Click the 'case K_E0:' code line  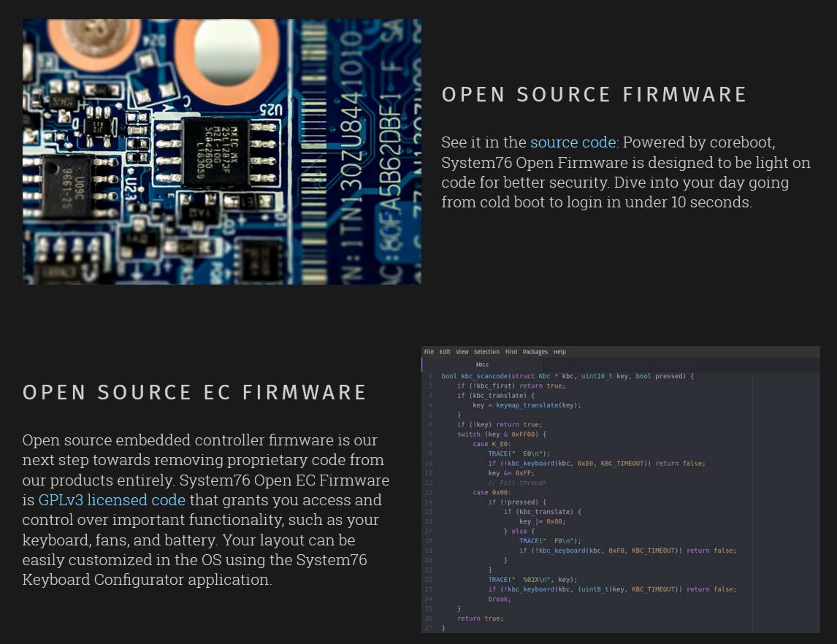point(492,444)
